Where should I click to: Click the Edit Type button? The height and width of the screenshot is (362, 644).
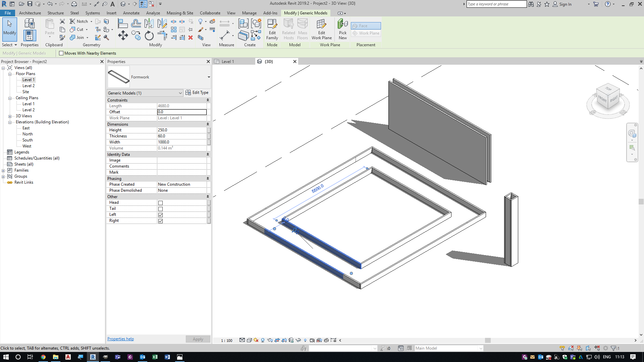click(197, 93)
